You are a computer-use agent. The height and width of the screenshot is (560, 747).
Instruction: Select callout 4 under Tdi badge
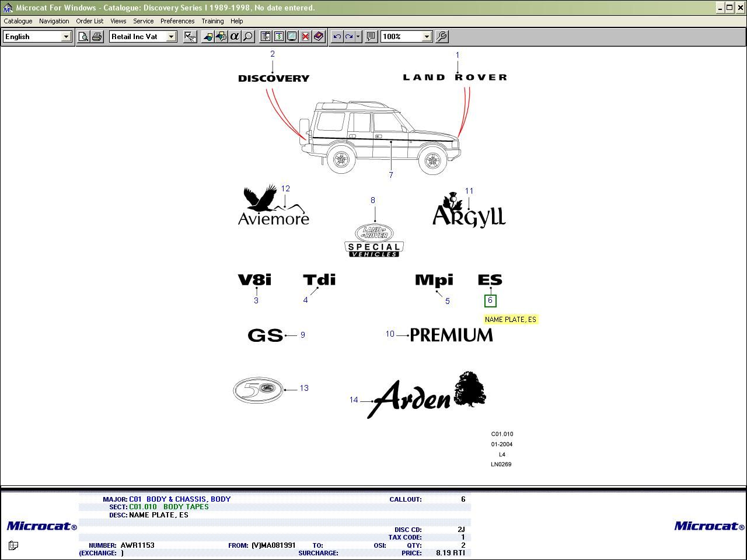coord(305,300)
